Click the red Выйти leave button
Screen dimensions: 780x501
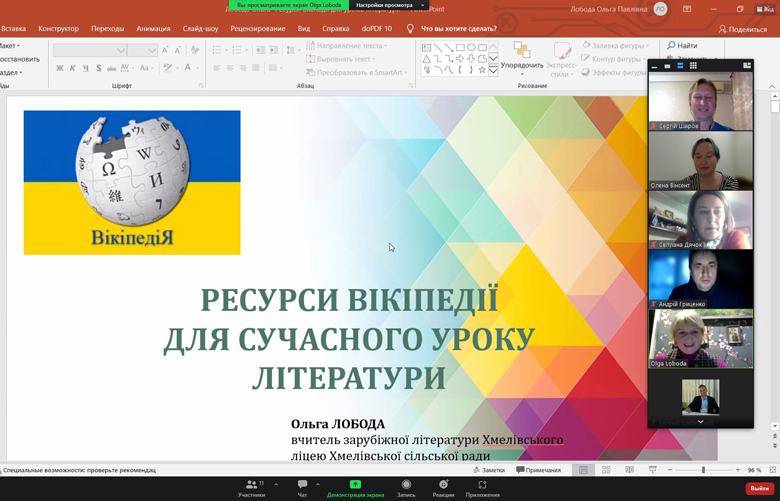760,488
